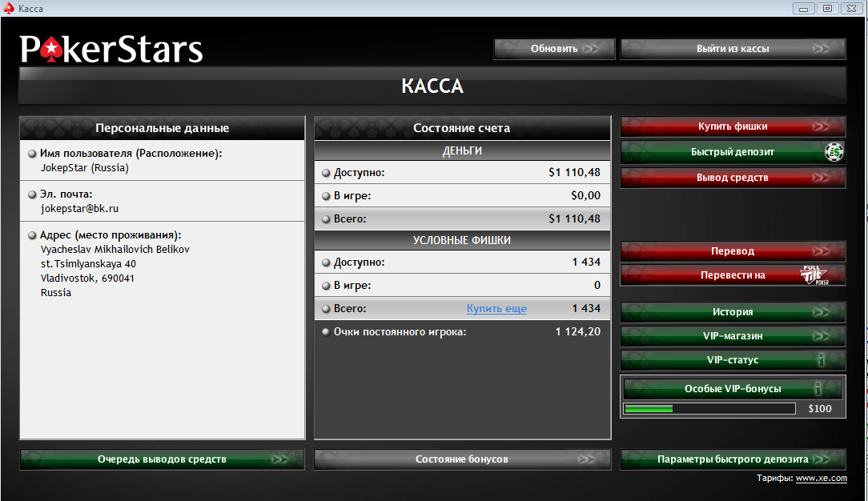Click Очки постоянного игрока label
This screenshot has height=501, width=868.
point(400,332)
